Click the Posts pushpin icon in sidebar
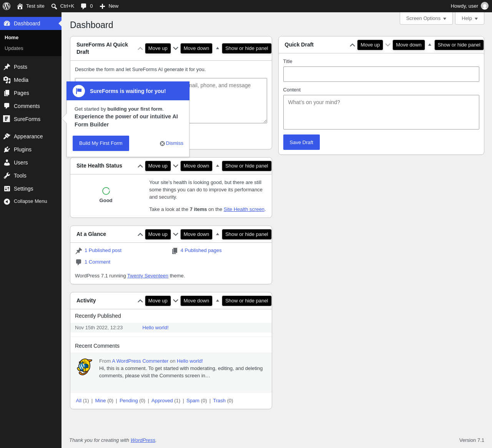This screenshot has height=448, width=492. coord(7,67)
